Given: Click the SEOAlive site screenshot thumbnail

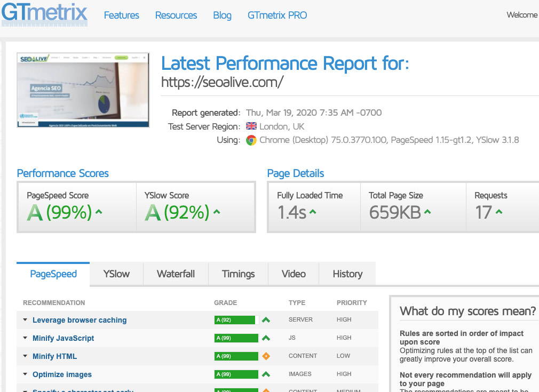Looking at the screenshot, I should (83, 90).
